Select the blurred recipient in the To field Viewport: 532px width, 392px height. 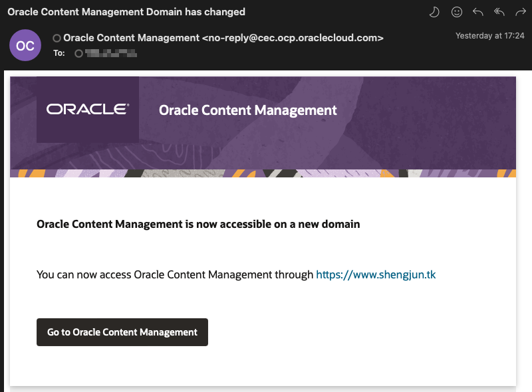click(x=111, y=53)
